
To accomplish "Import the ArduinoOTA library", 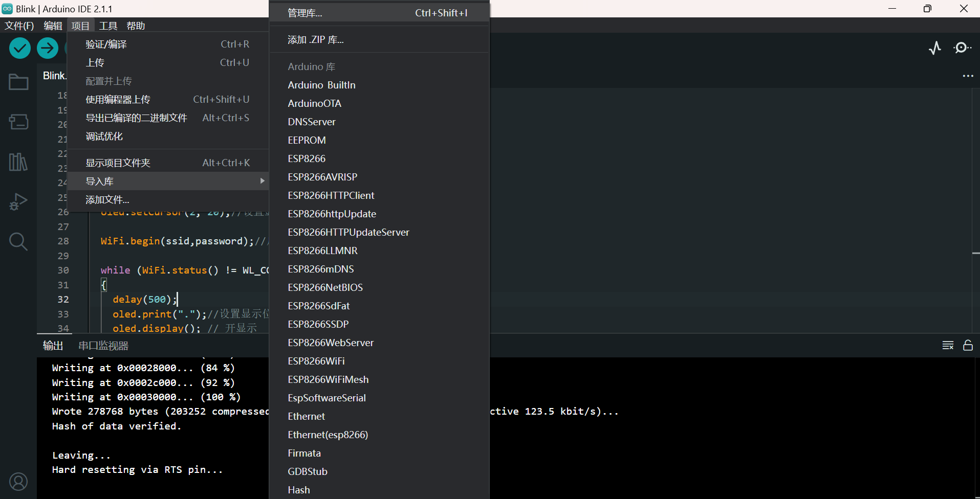I will [x=379, y=103].
